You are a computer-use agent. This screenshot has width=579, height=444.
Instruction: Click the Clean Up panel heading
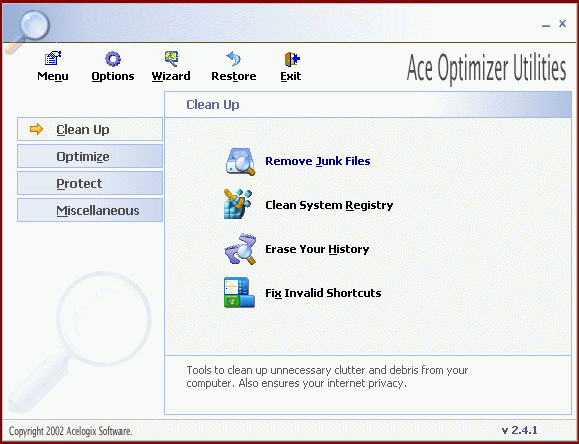coord(213,105)
